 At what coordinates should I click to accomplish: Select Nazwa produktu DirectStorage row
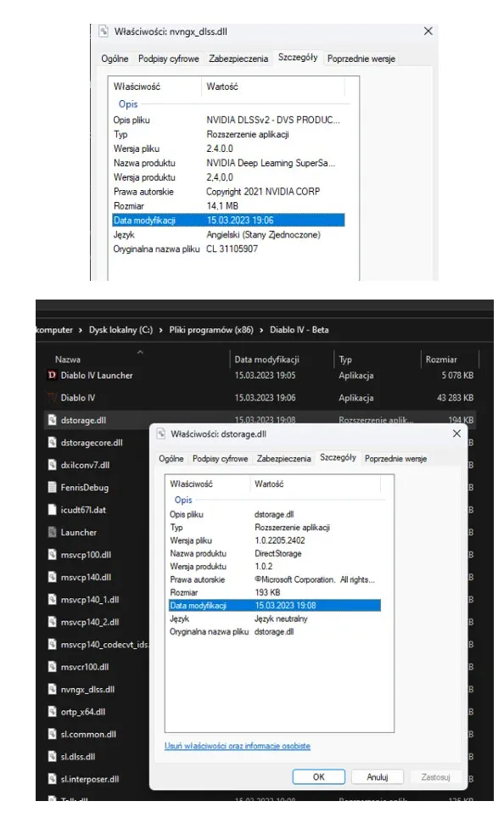tap(275, 553)
